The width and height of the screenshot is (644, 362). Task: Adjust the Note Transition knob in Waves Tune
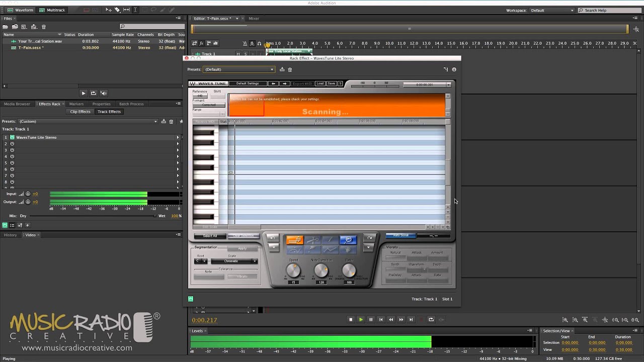click(321, 270)
